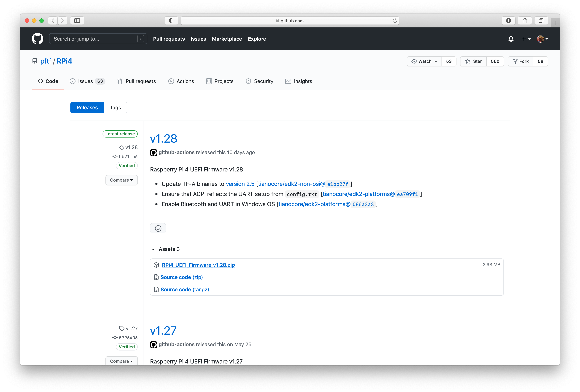The width and height of the screenshot is (580, 392).
Task: Fork the repository
Action: click(521, 61)
